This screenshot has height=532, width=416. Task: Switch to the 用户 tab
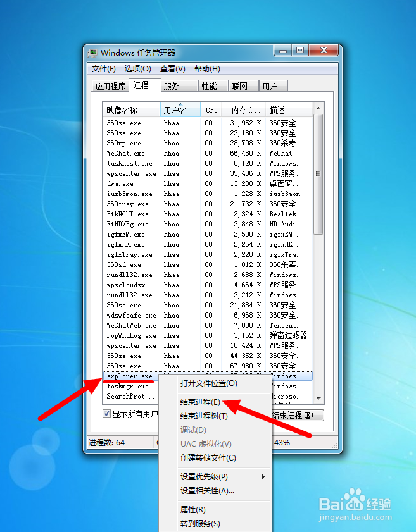[274, 86]
